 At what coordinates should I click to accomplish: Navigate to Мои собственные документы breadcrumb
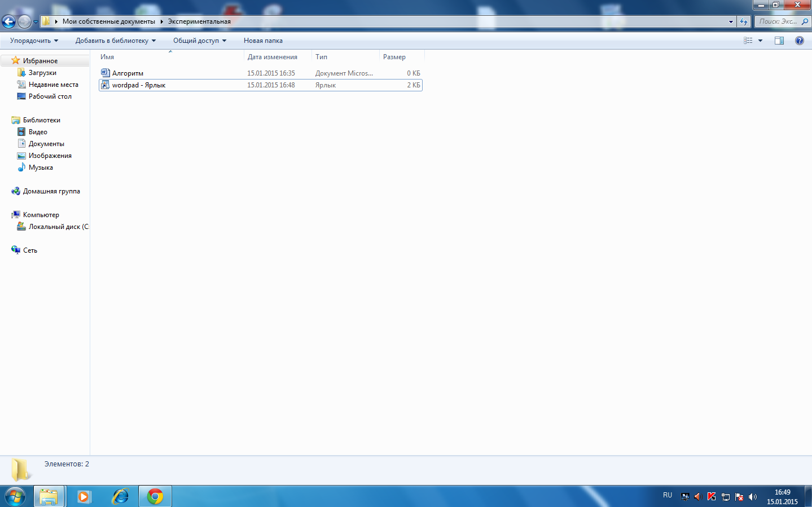108,21
